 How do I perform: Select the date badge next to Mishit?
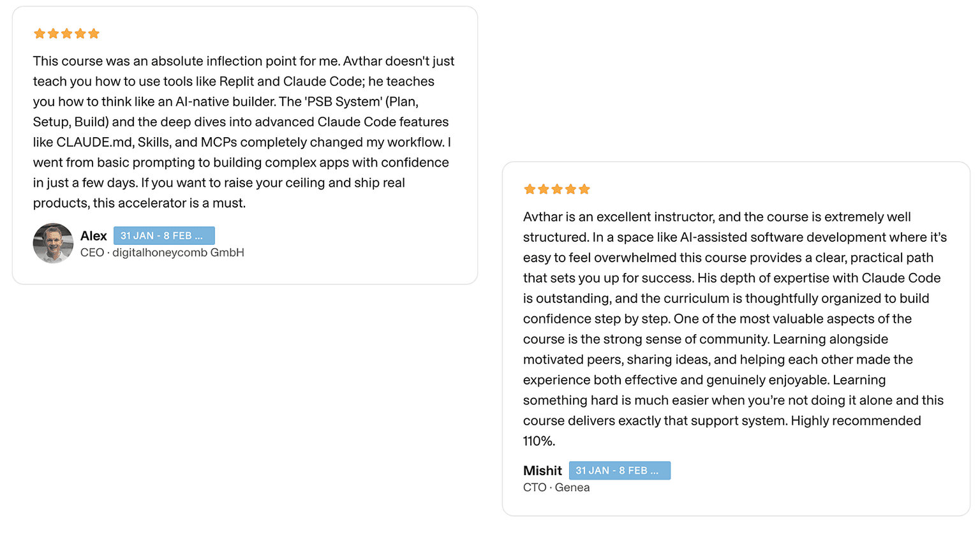[620, 471]
